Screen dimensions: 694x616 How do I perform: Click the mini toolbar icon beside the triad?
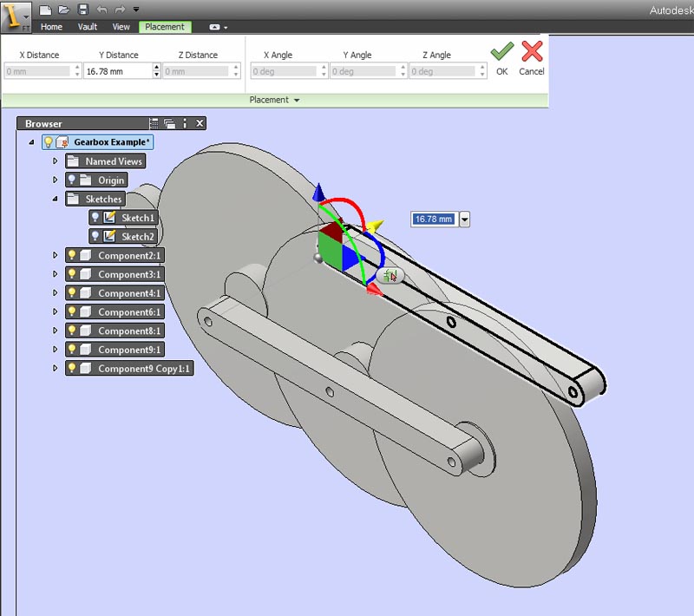(x=390, y=276)
